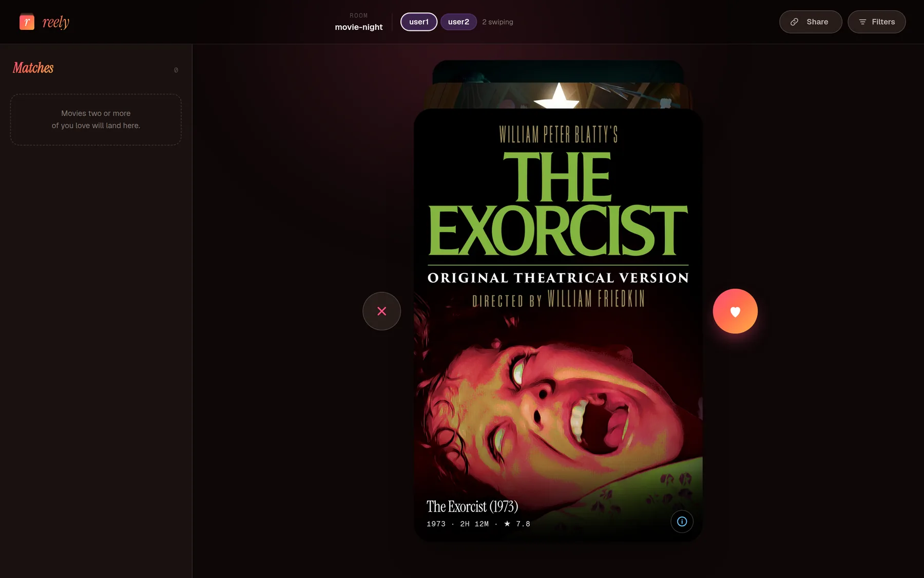The height and width of the screenshot is (578, 924).
Task: Select the user2 chip
Action: pos(458,22)
